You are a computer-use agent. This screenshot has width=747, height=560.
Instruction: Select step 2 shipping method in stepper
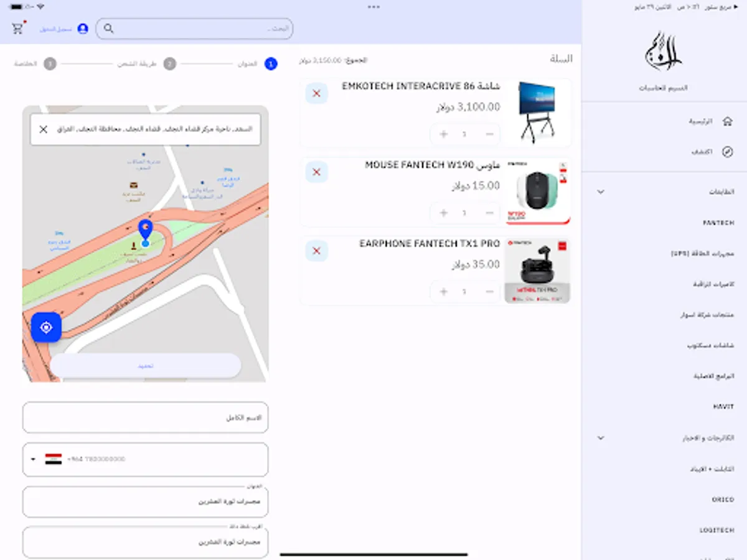coord(169,63)
